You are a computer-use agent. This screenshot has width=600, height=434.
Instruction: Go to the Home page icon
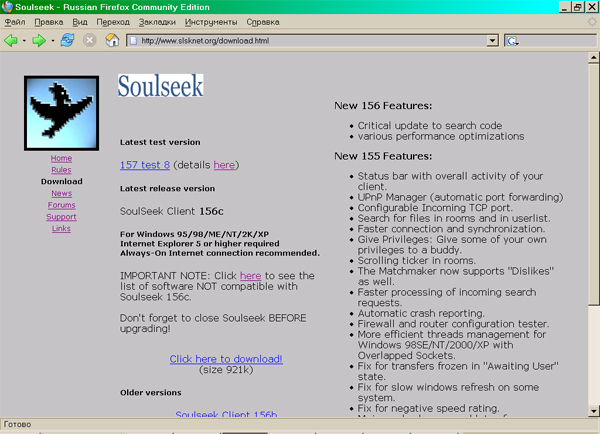[x=112, y=40]
